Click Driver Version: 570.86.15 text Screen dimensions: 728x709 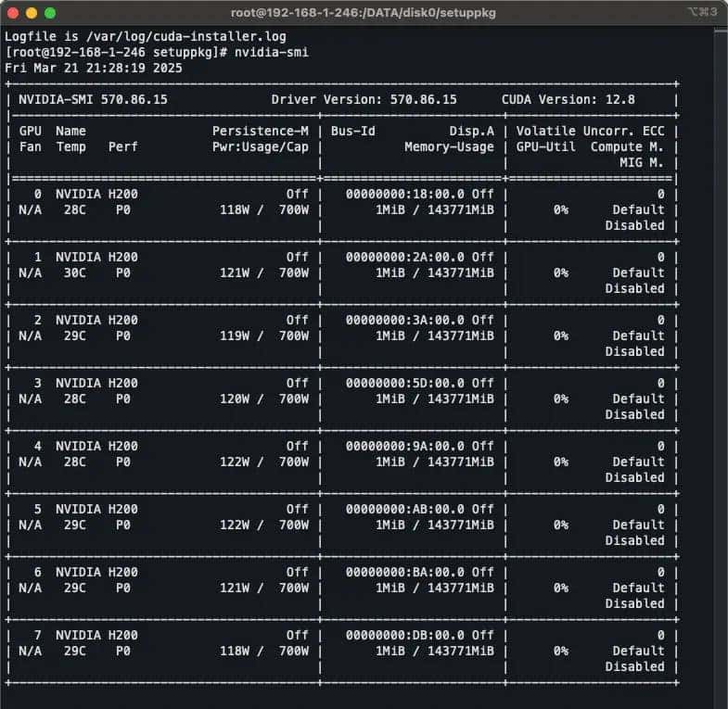coord(364,99)
